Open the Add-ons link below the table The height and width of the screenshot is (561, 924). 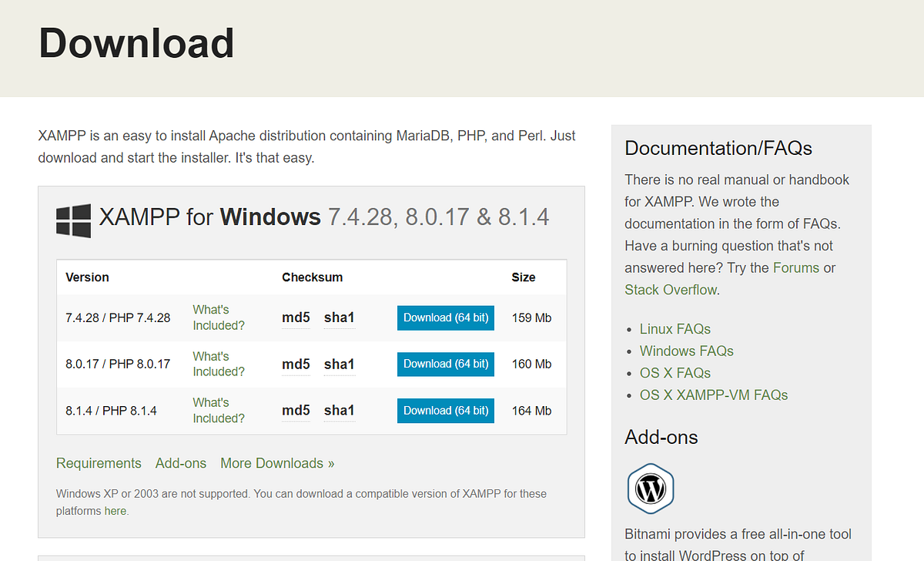coord(181,463)
